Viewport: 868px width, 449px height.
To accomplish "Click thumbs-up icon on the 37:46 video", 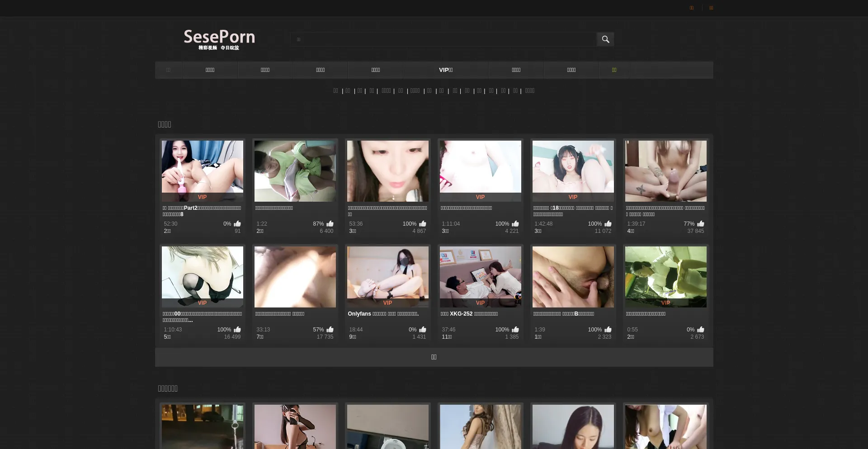I will 515,330.
